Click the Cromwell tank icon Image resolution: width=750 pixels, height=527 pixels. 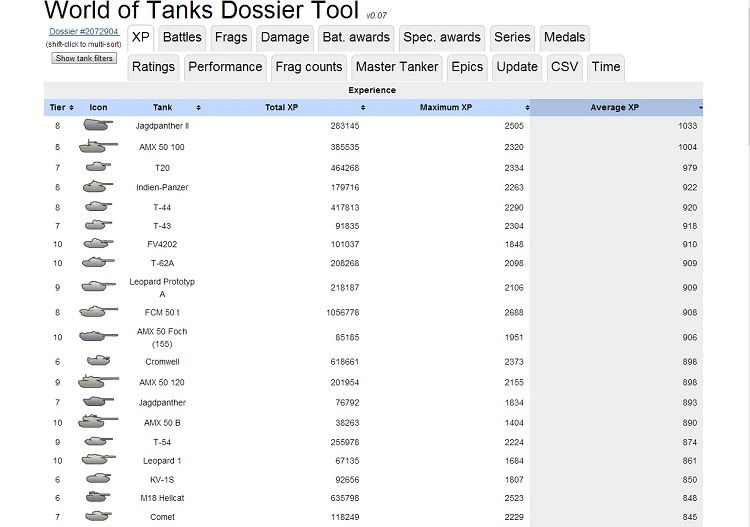click(99, 360)
